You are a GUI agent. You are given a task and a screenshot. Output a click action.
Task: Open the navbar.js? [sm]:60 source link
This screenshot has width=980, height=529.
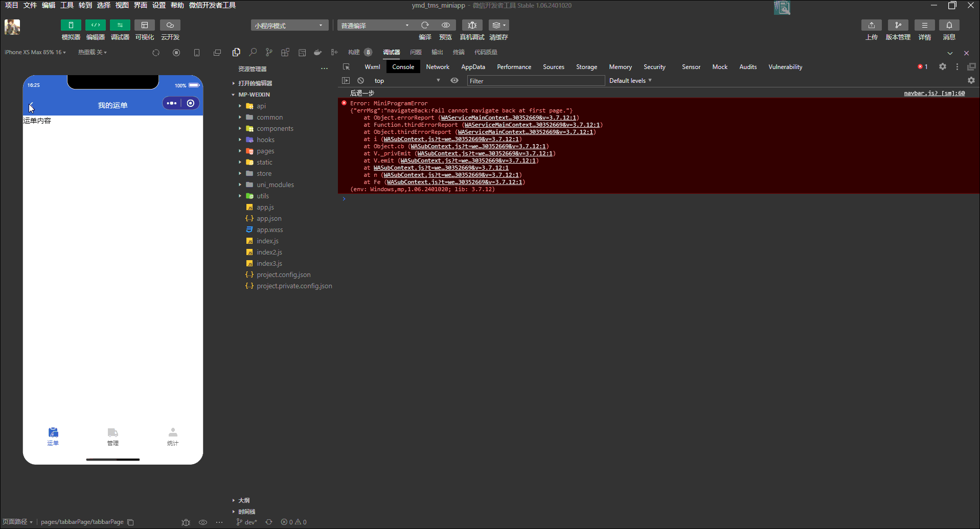tap(935, 93)
